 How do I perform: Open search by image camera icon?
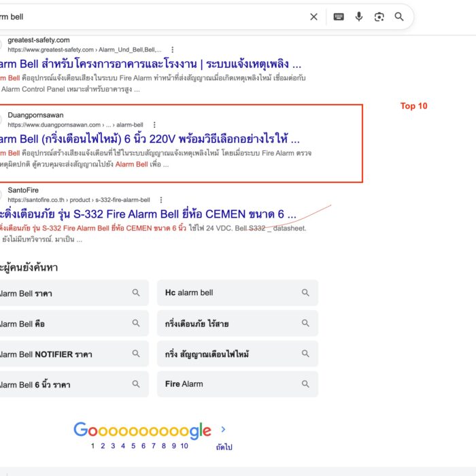[x=379, y=17]
